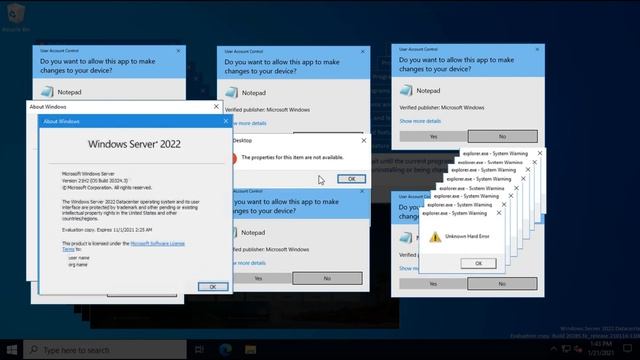This screenshot has width=640, height=360.
Task: Click No in the bottom-middle UAC dialog
Action: click(327, 278)
